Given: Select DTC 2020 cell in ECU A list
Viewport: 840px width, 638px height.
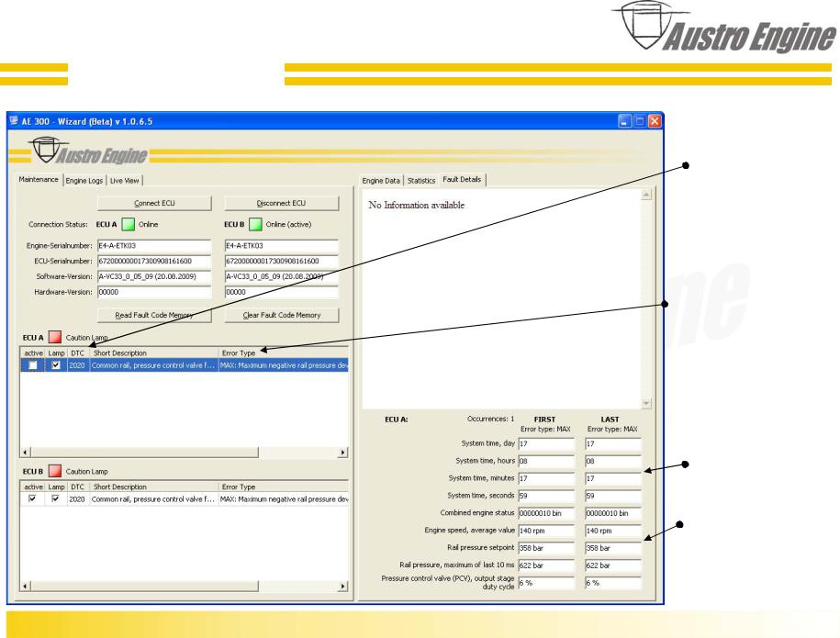Looking at the screenshot, I should (77, 365).
